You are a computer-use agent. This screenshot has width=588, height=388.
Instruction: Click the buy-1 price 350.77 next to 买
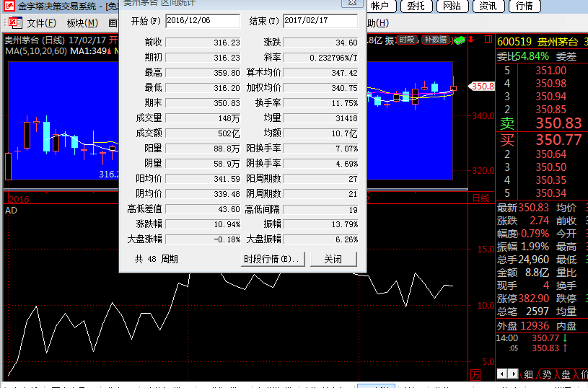pyautogui.click(x=558, y=140)
